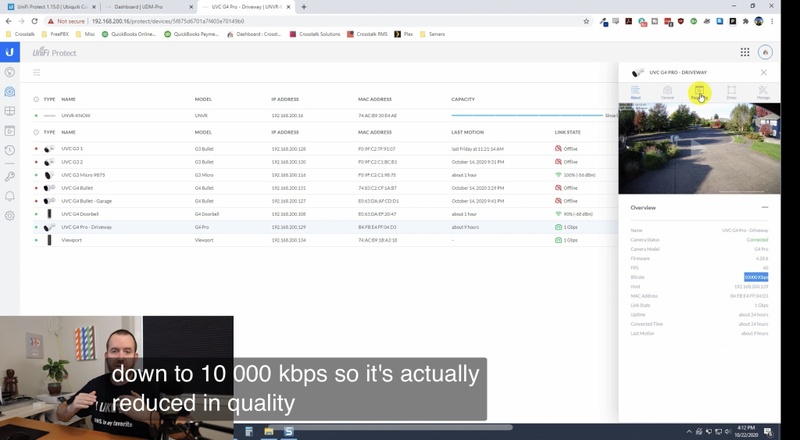
Task: Click the UVC G4 Doorbell device icon
Action: click(49, 214)
